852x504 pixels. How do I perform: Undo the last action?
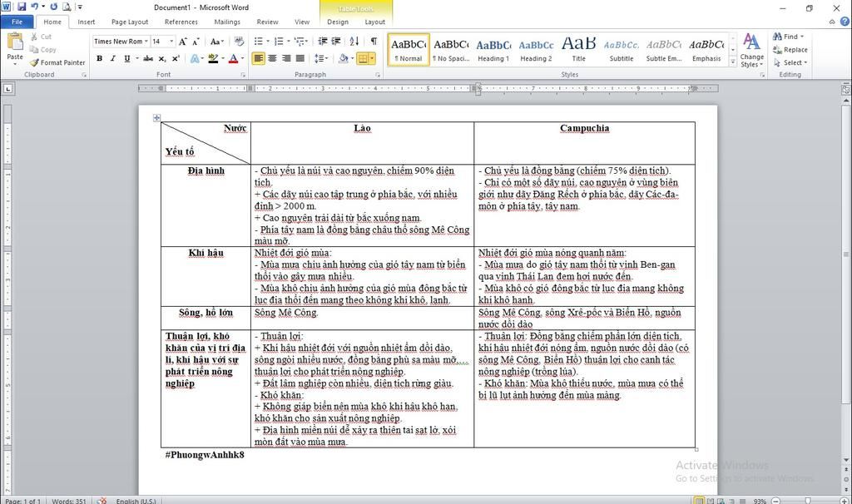pyautogui.click(x=35, y=7)
